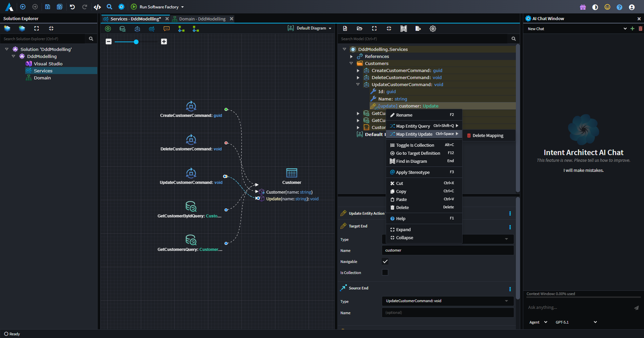Choose Apply Stereotype from the context menu

pyautogui.click(x=412, y=172)
